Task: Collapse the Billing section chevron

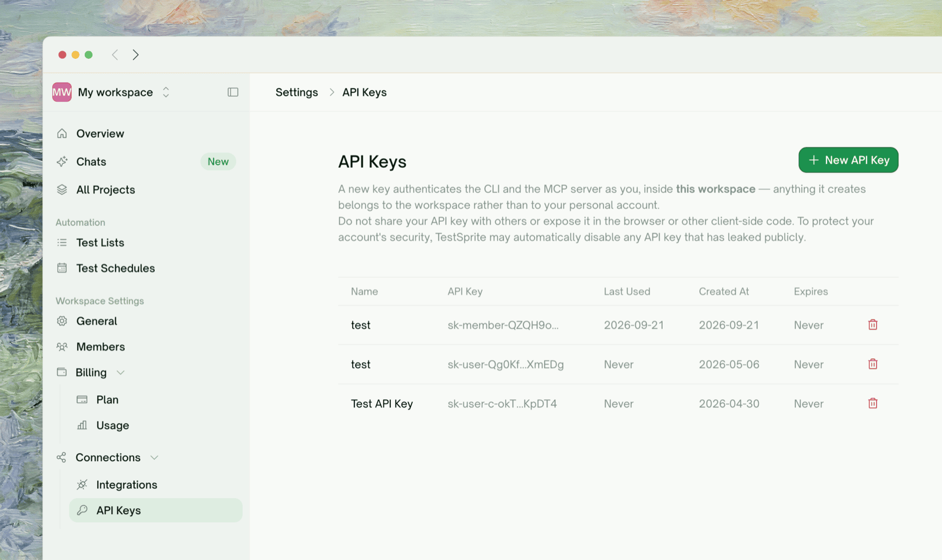Action: tap(121, 373)
